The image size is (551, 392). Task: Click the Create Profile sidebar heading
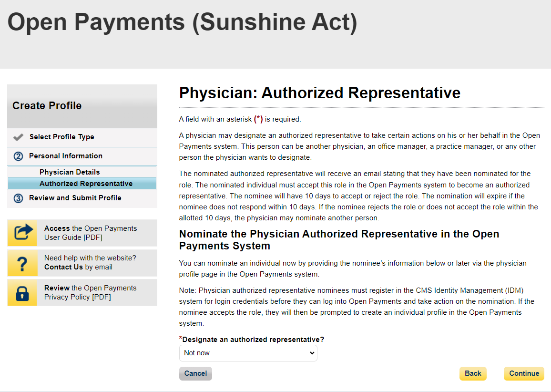click(47, 106)
